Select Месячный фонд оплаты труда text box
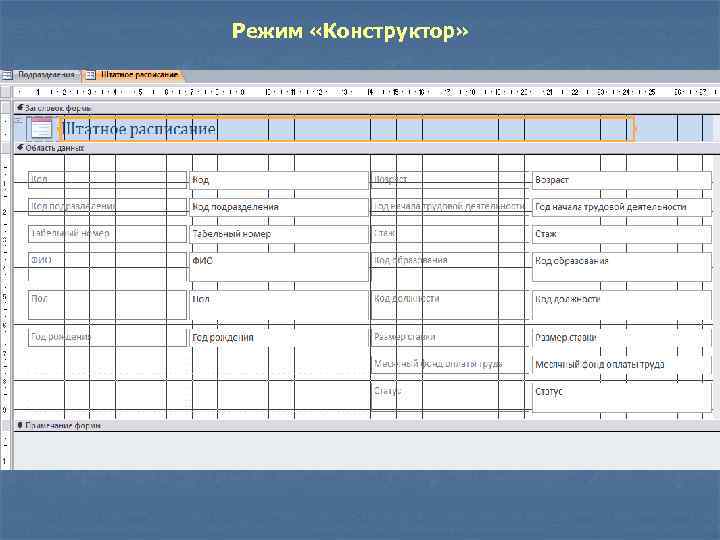This screenshot has height=540, width=720. pyautogui.click(x=622, y=365)
